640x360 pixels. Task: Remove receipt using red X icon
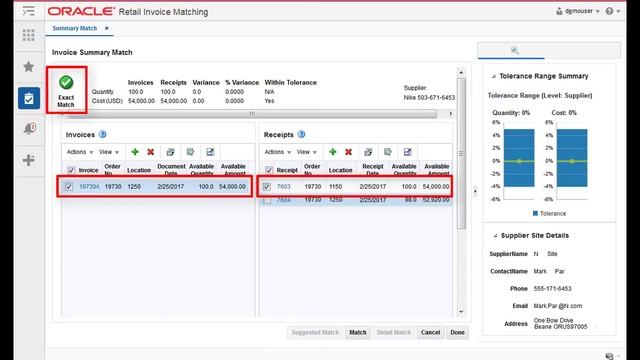click(x=348, y=152)
